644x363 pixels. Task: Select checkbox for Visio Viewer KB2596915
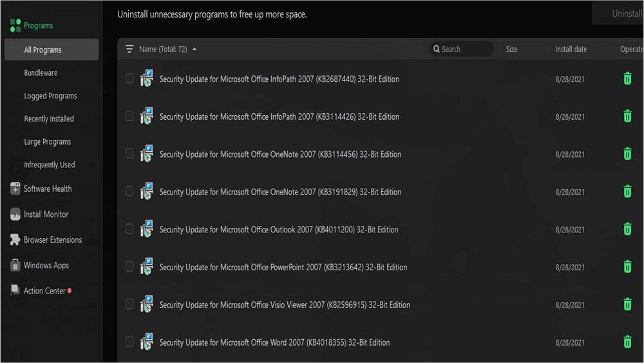[129, 304]
